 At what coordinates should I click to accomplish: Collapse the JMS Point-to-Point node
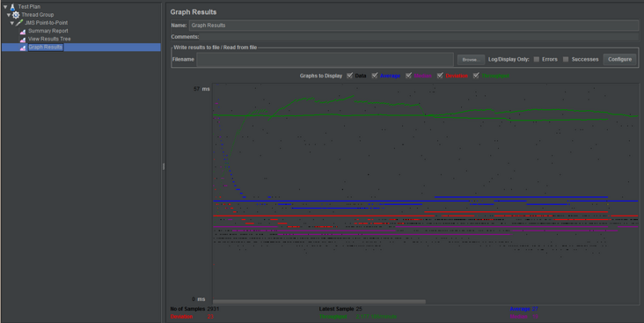tap(12, 23)
